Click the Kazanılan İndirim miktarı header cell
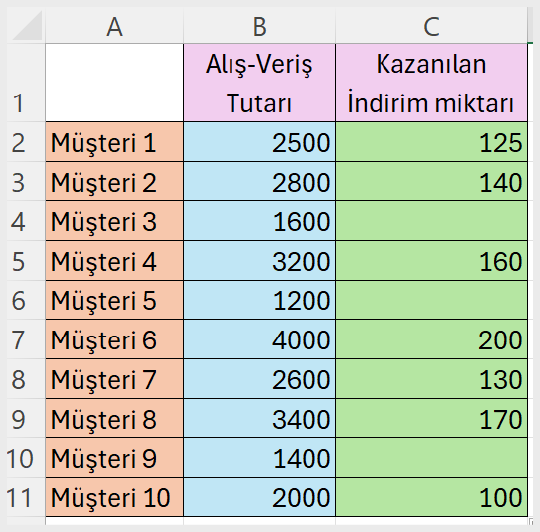This screenshot has width=540, height=532. [431, 83]
